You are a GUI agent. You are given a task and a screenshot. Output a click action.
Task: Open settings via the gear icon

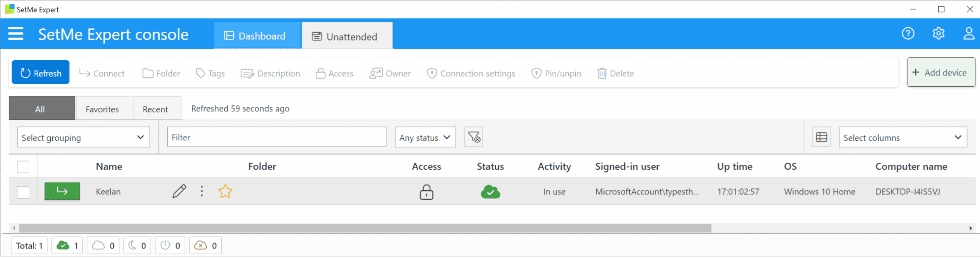938,33
